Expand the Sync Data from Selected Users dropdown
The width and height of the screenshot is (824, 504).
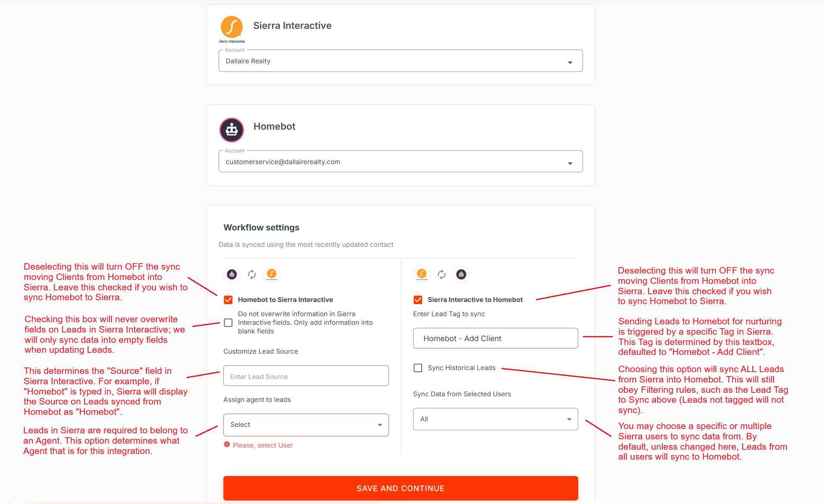tap(495, 419)
